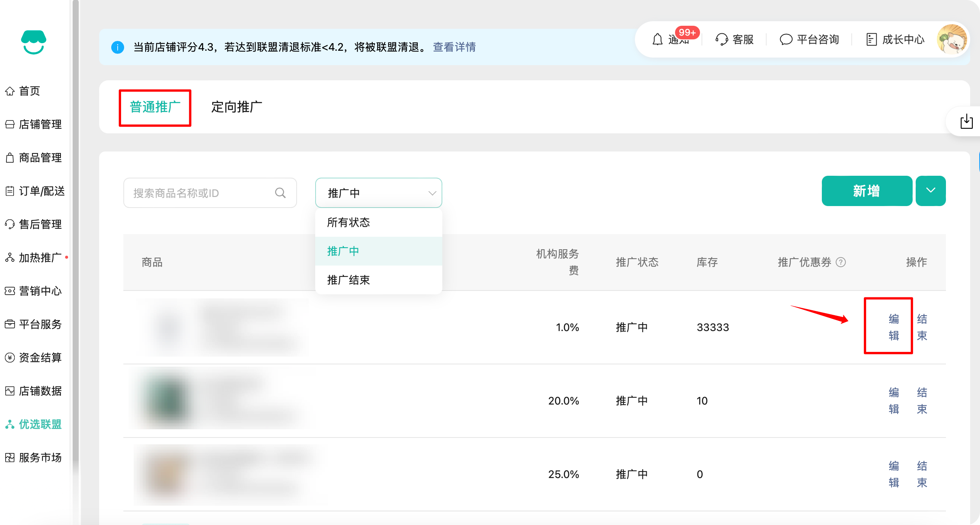
Task: Open the 查看详情 link in banner
Action: tap(454, 47)
